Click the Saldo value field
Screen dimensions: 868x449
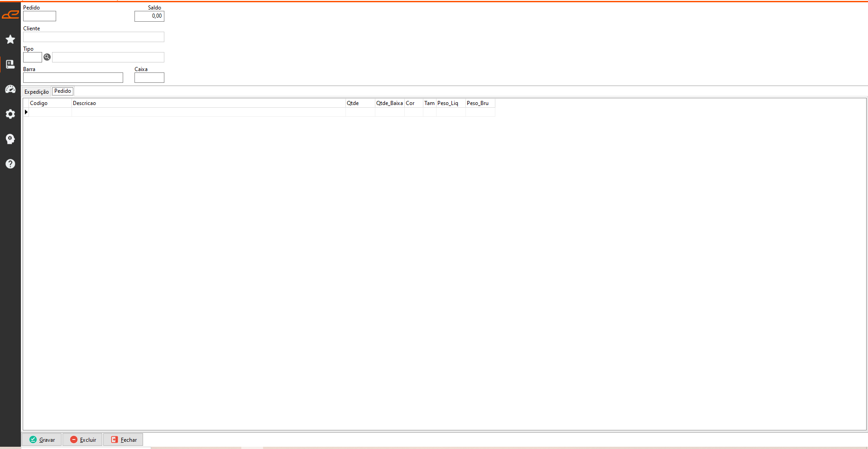coord(149,16)
